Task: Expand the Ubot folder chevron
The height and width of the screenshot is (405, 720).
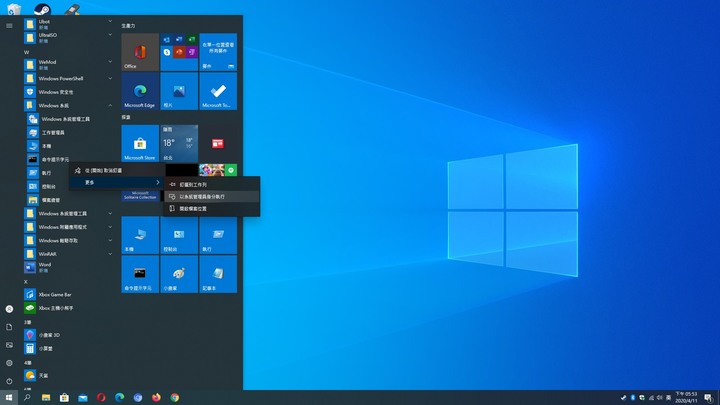Action: tap(110, 21)
